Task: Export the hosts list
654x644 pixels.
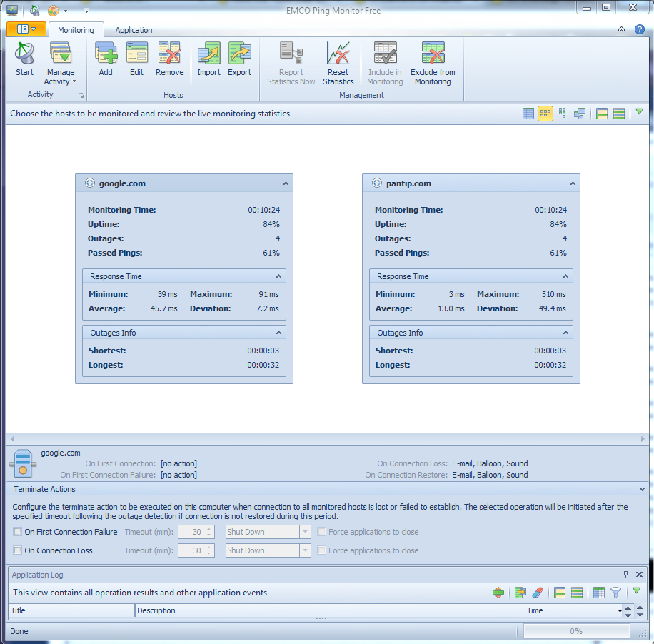Action: click(239, 59)
